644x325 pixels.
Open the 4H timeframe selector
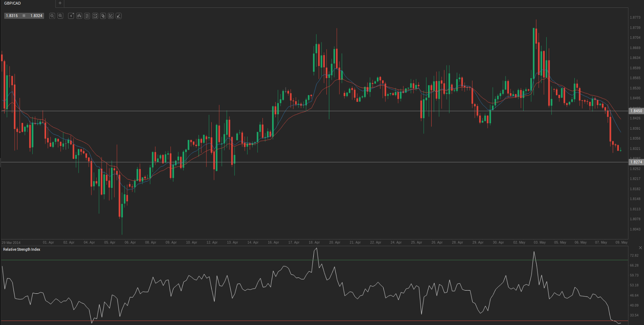(71, 16)
